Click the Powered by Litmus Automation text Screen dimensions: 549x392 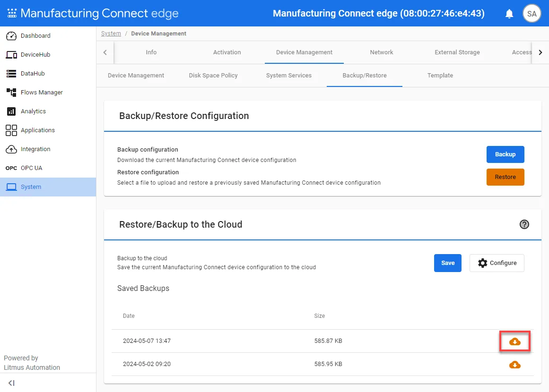(x=32, y=363)
